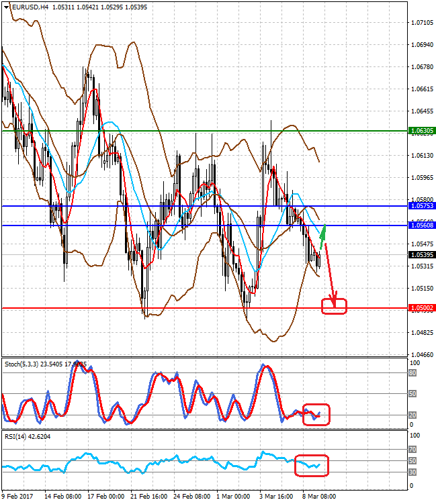This screenshot has width=436, height=504.
Task: Click the 8 Mar 08:00 time label
Action: (x=319, y=497)
